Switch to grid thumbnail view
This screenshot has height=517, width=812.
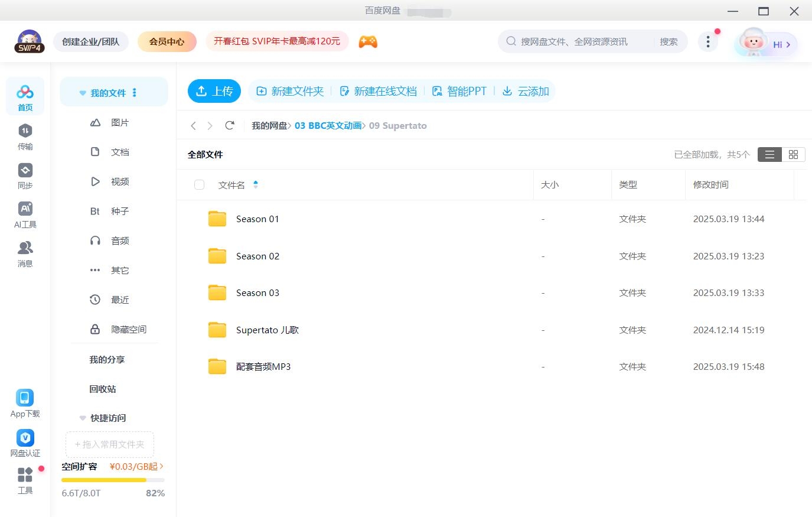(793, 154)
